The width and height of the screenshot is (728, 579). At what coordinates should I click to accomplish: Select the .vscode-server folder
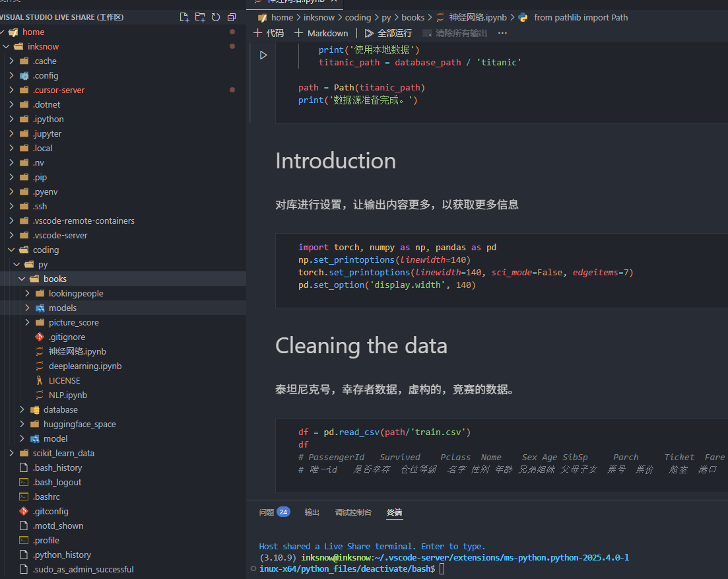123,236
